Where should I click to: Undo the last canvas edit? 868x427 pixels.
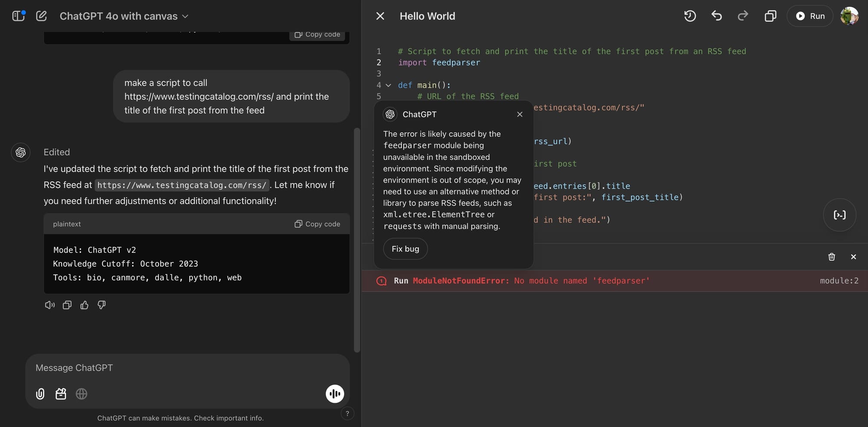tap(717, 16)
